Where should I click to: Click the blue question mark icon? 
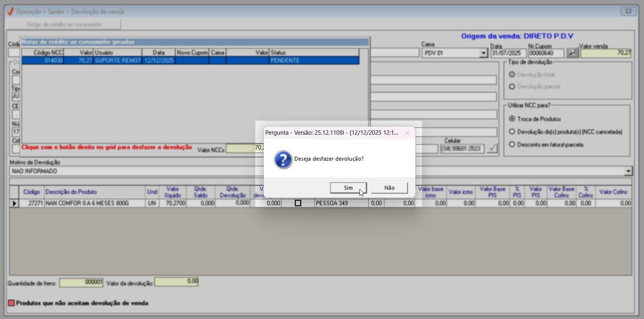point(283,159)
